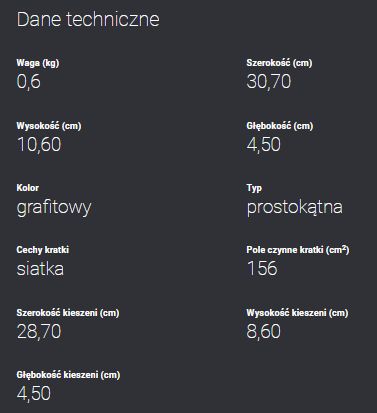
Task: Select the 'Wysokość (cm)' label
Action: coord(49,126)
